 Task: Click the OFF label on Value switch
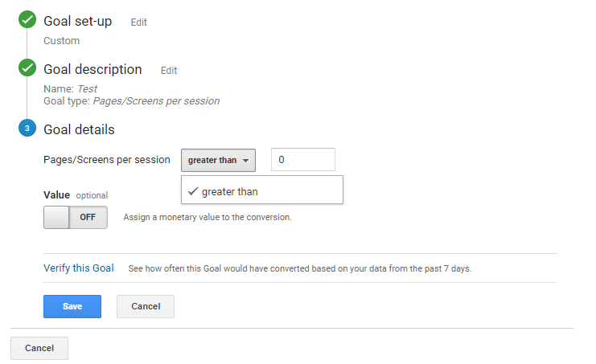(x=88, y=217)
